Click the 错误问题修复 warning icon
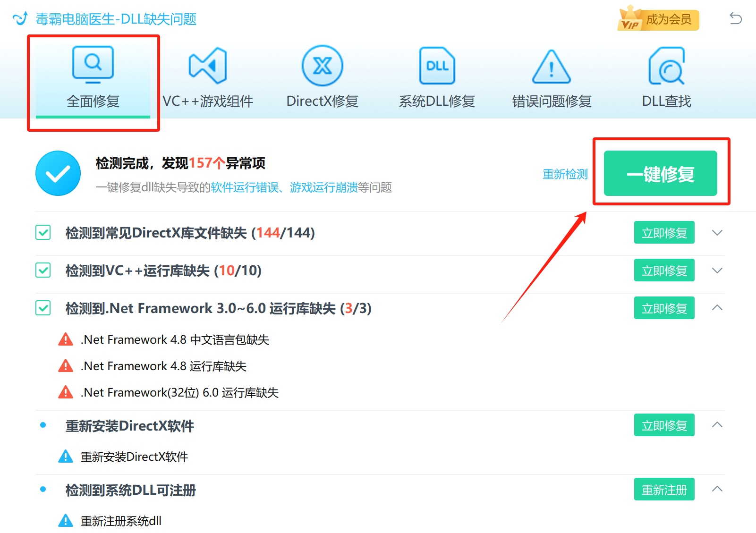 (551, 66)
